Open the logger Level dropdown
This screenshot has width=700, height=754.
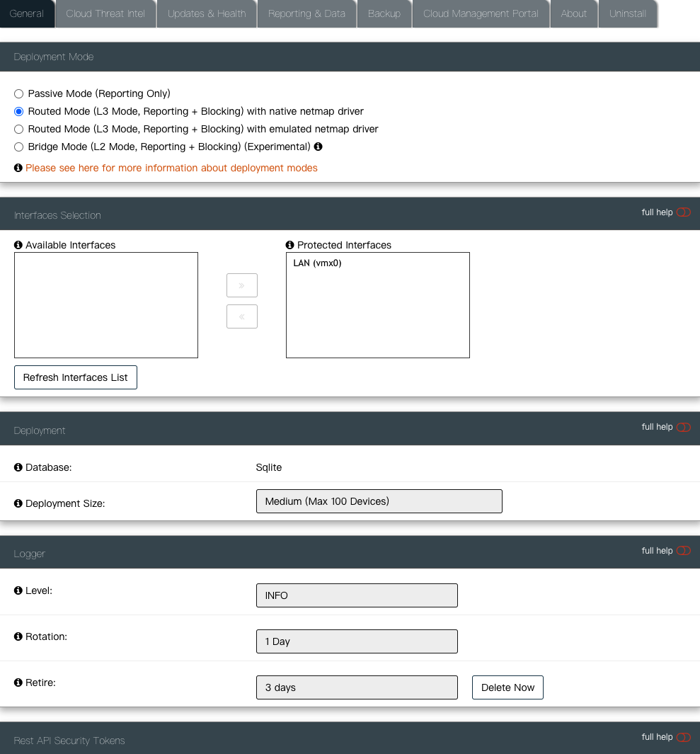coord(357,595)
